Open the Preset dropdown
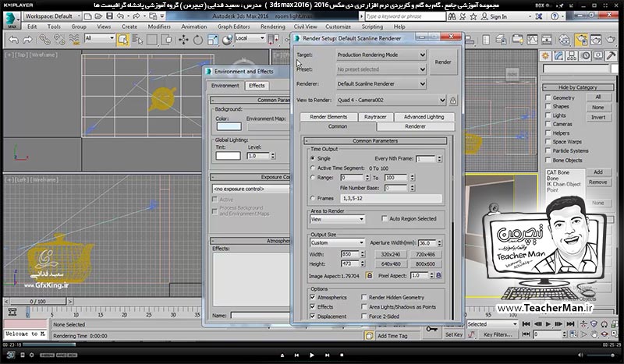 tap(381, 69)
